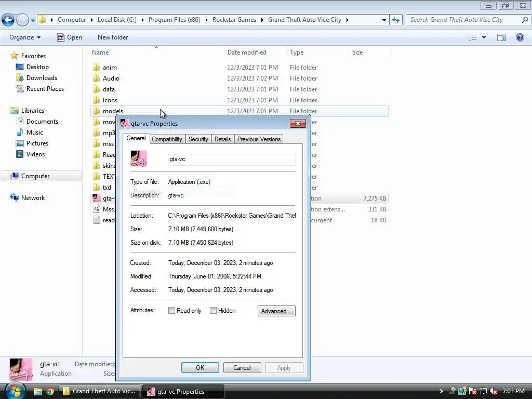Go back with the Explorer back arrow

(8, 20)
